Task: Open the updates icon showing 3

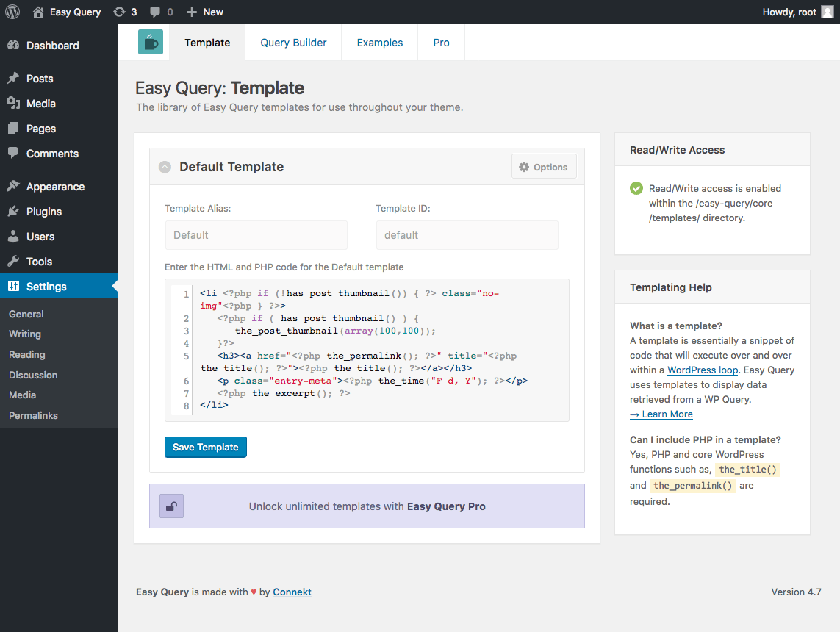Action: pyautogui.click(x=119, y=12)
